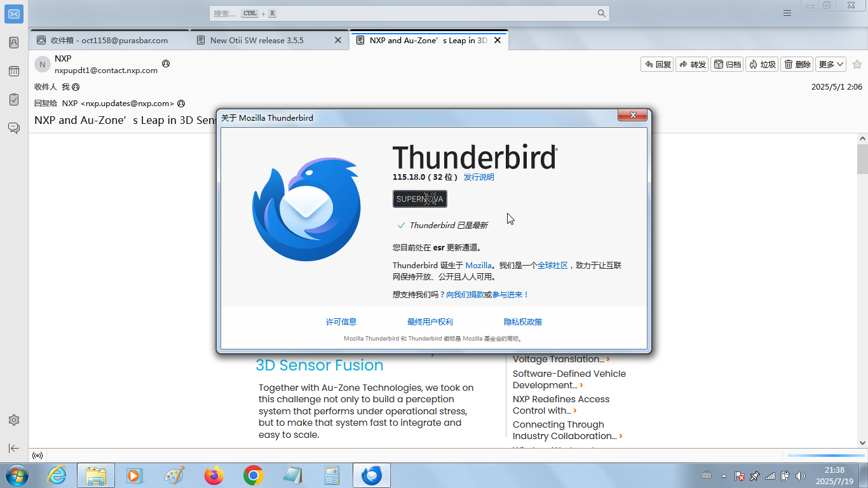Mark message as junk with 垃圾
This screenshot has width=868, height=488.
pos(762,64)
